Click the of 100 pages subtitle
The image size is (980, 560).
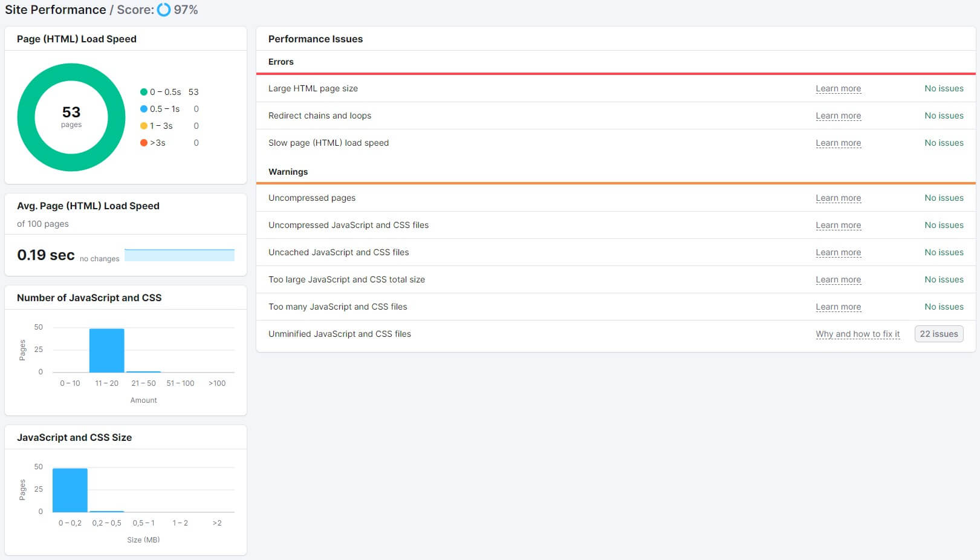pos(43,224)
